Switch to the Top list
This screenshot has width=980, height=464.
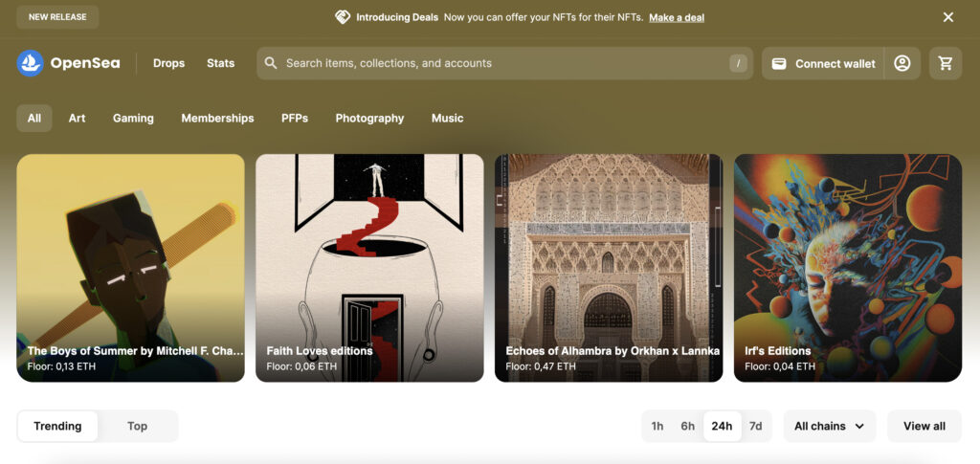[138, 426]
